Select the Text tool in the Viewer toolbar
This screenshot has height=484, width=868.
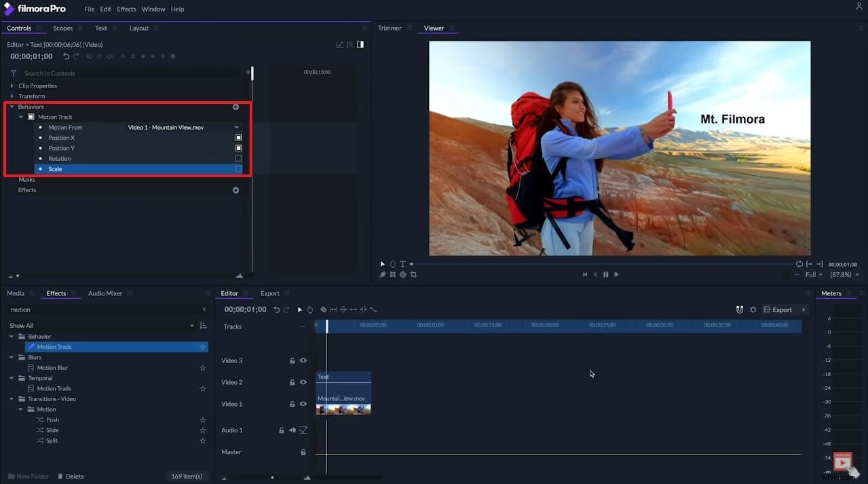(402, 263)
